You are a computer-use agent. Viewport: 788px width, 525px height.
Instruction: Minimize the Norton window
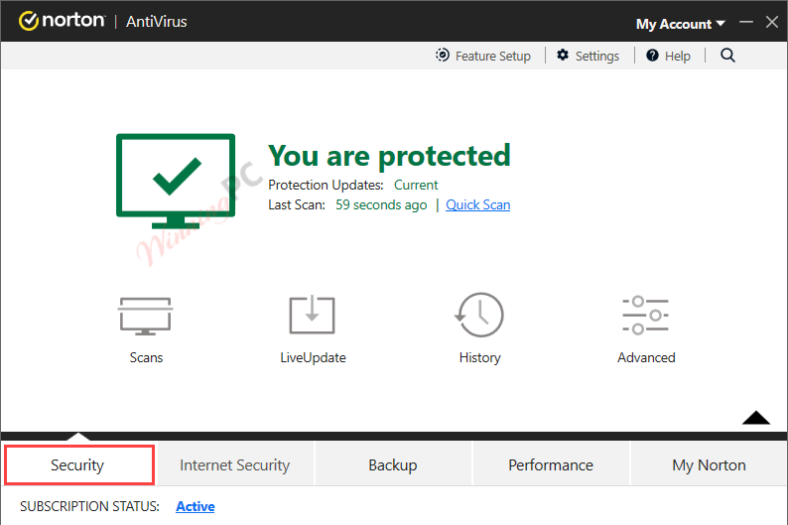pos(746,22)
